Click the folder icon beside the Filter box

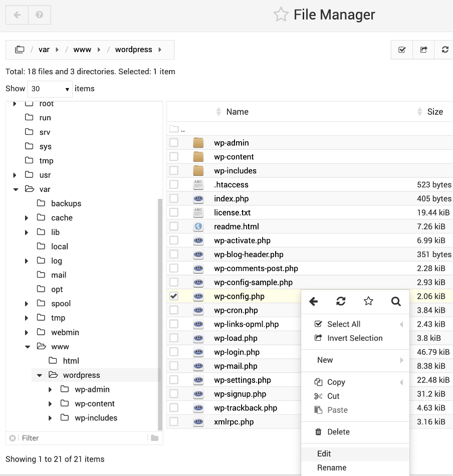(154, 438)
